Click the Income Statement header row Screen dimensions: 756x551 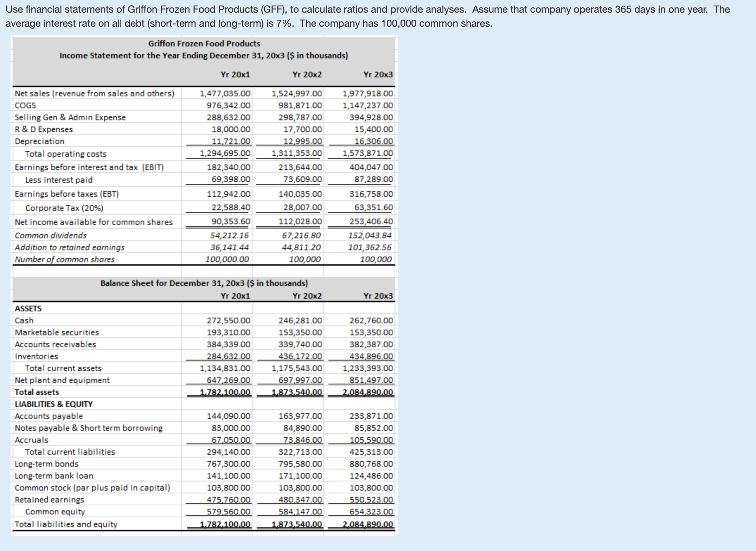click(204, 55)
